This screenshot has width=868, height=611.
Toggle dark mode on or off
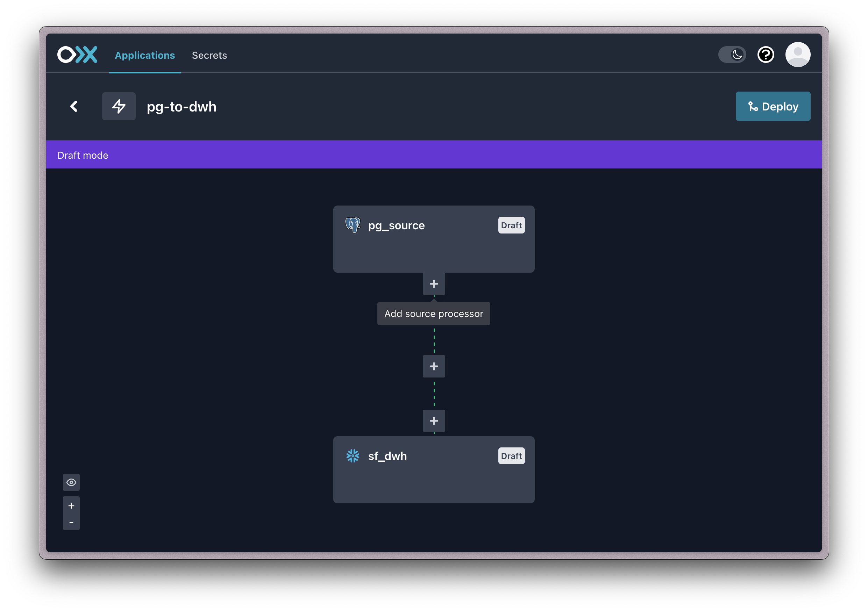(x=733, y=54)
